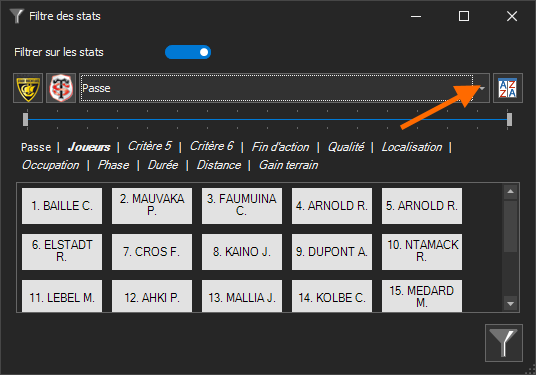
Task: Choose player 14. KOLBE C.
Action: click(x=332, y=296)
